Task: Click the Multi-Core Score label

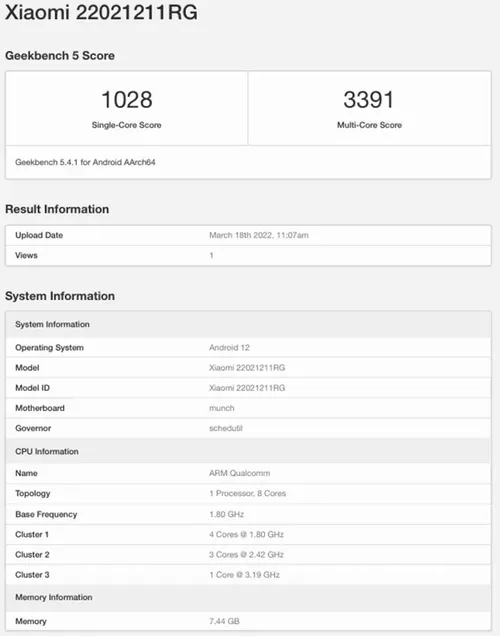Action: (x=369, y=125)
